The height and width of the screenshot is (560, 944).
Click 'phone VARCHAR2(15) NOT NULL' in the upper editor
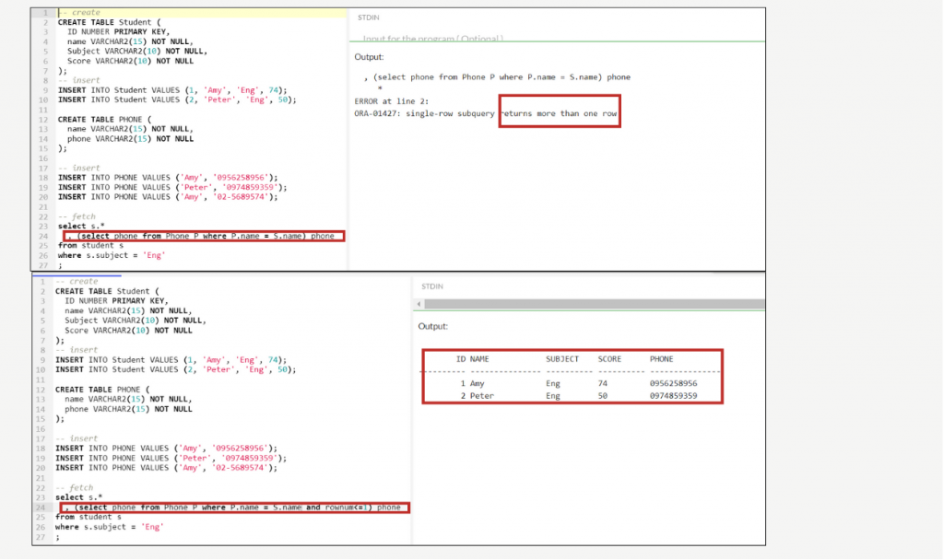tap(130, 138)
